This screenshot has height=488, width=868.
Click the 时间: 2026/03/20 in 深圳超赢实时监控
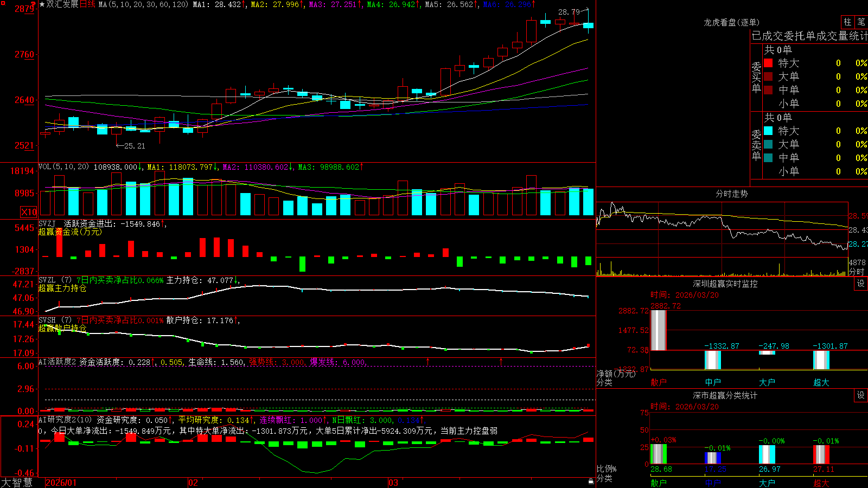click(x=684, y=295)
